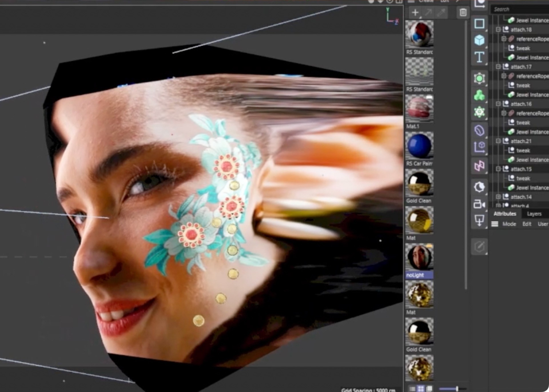Viewport: 549px width, 392px height.
Task: Click the object manager Search field
Action: [x=520, y=9]
